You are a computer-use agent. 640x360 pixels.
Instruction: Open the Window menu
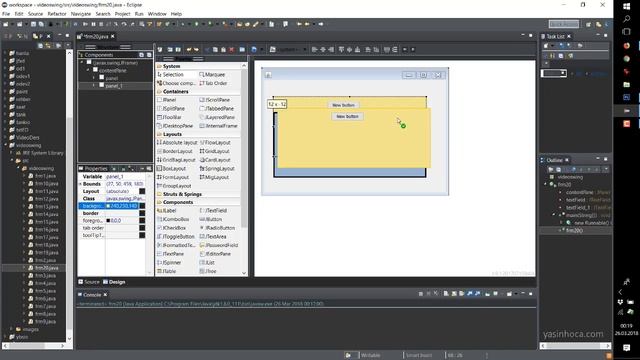pyautogui.click(x=157, y=14)
